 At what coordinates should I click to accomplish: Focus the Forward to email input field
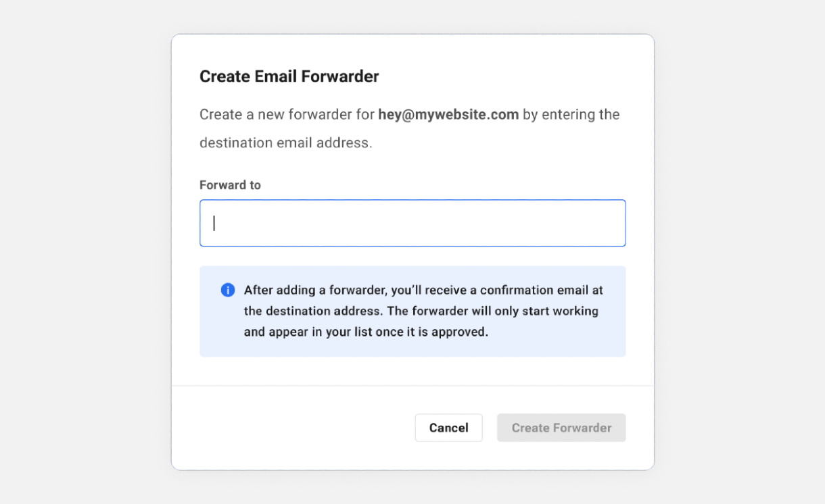tap(412, 223)
